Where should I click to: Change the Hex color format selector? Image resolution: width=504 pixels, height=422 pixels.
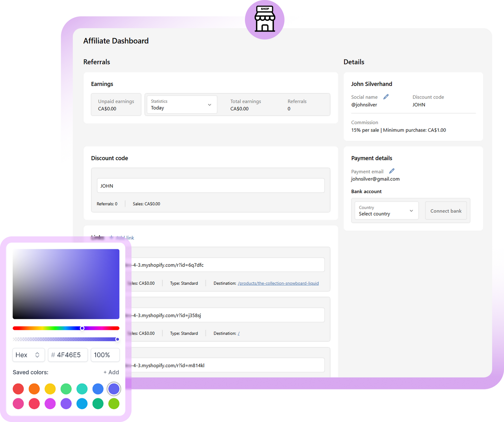28,355
